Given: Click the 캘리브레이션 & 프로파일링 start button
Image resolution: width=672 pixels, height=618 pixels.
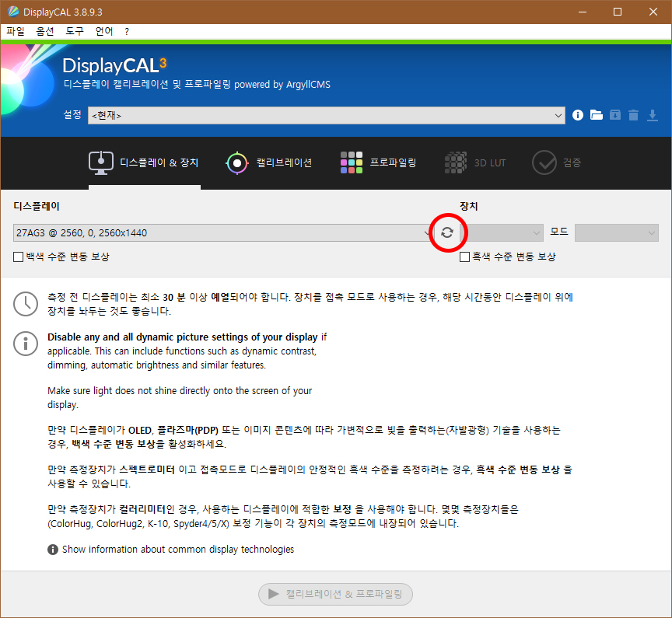Looking at the screenshot, I should [335, 594].
